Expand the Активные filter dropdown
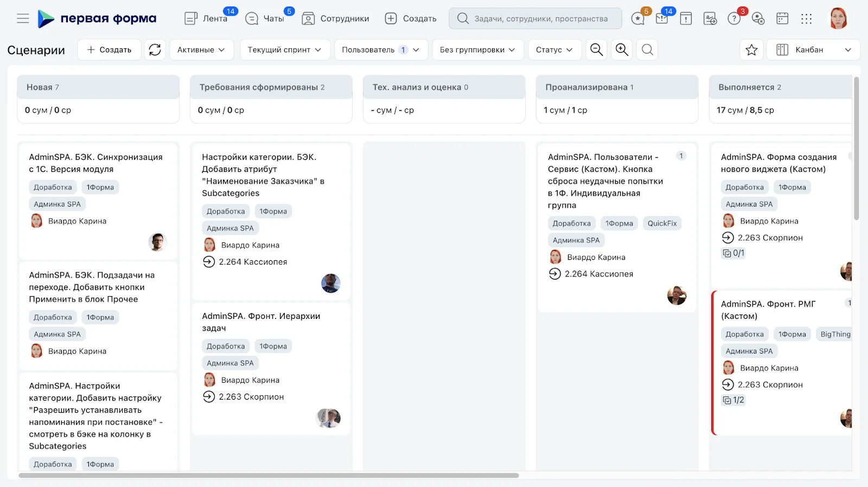 click(x=201, y=50)
